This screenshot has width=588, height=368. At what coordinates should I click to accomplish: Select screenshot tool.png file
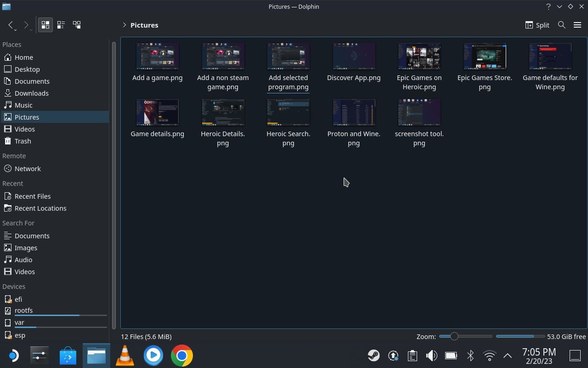pos(419,123)
